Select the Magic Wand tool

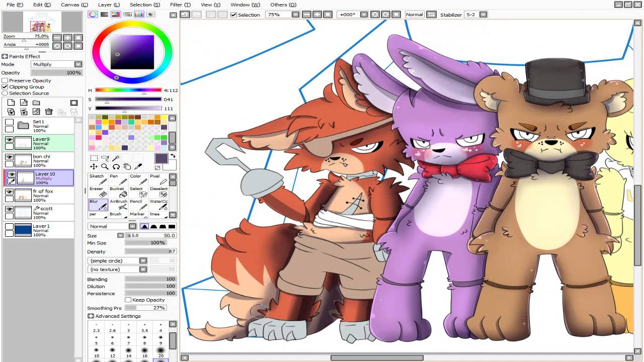(x=116, y=158)
